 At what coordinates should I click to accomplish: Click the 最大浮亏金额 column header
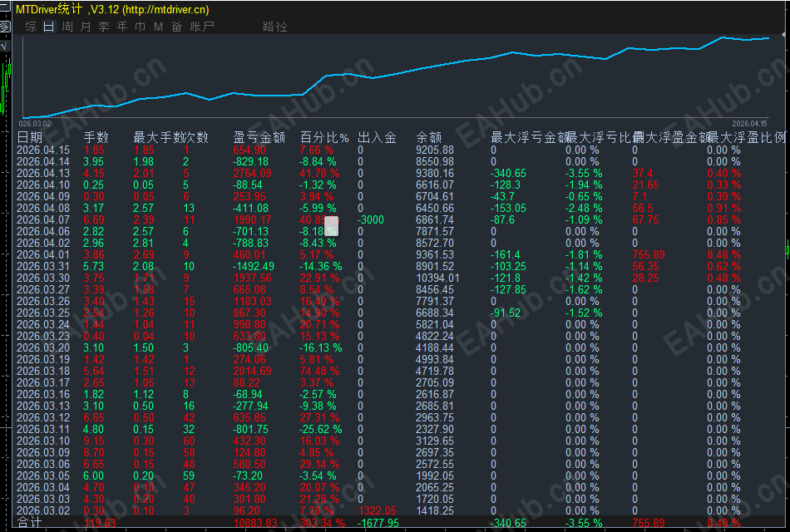point(530,137)
